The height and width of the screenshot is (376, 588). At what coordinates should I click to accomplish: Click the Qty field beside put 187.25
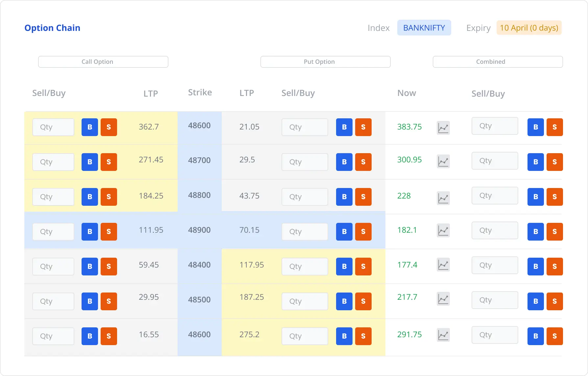(x=305, y=301)
